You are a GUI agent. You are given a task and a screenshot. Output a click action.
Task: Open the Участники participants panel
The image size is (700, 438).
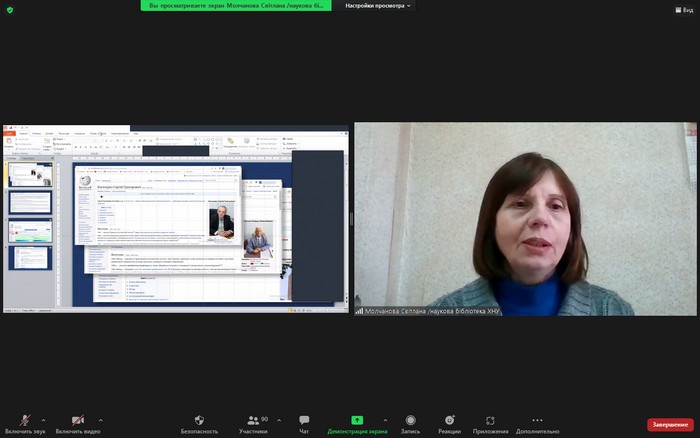pyautogui.click(x=253, y=423)
